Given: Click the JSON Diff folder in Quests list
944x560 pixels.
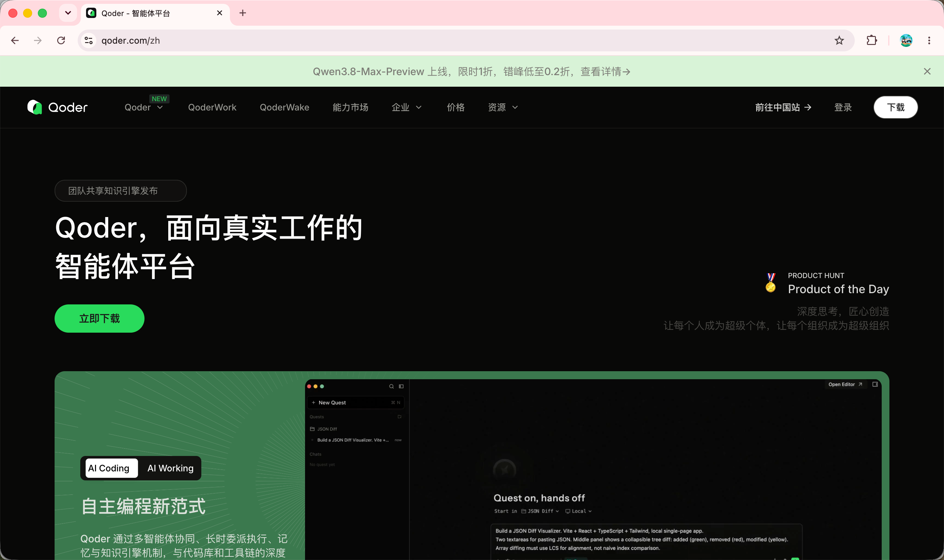Looking at the screenshot, I should tap(323, 429).
